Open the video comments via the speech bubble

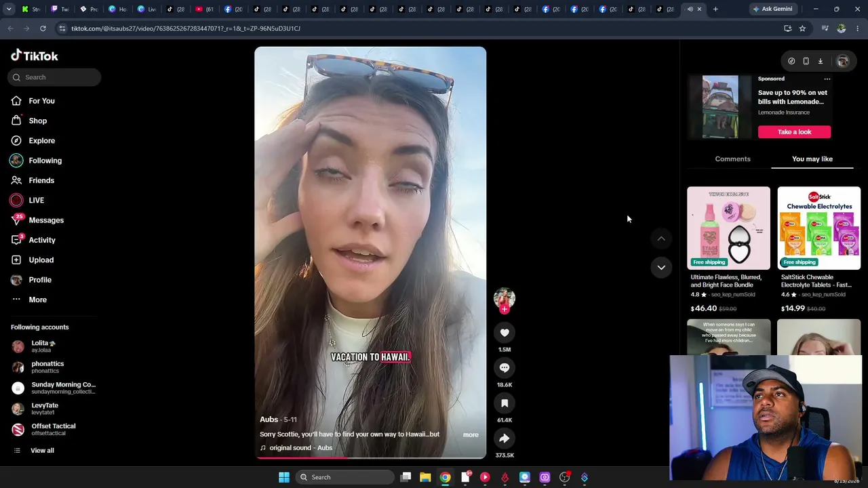[505, 368]
